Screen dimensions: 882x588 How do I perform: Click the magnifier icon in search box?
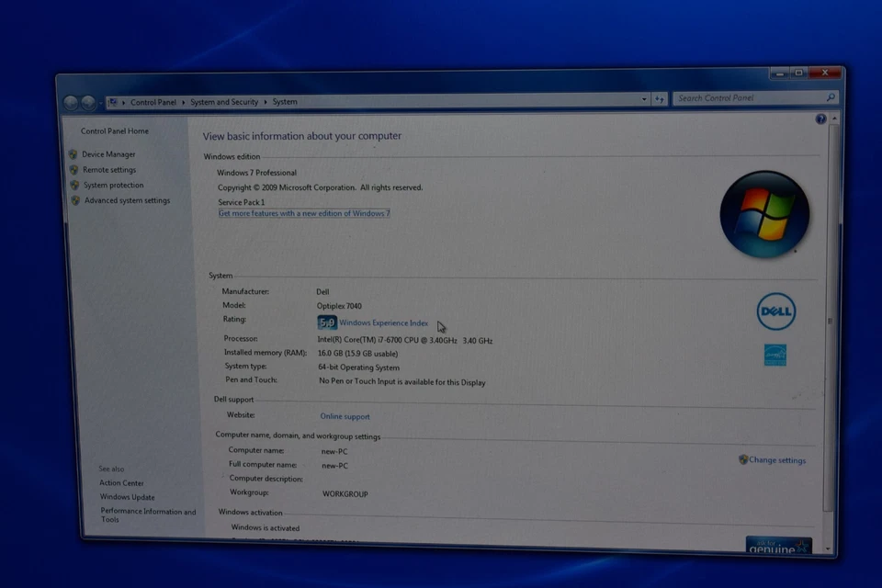click(x=831, y=97)
